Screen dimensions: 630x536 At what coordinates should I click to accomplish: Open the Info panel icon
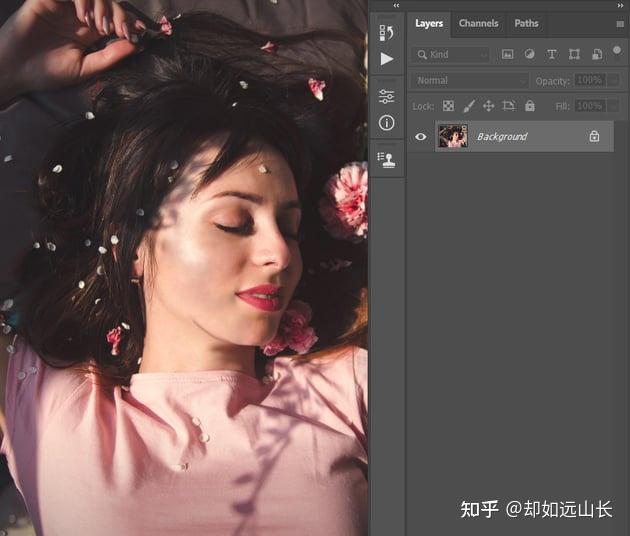pos(387,123)
